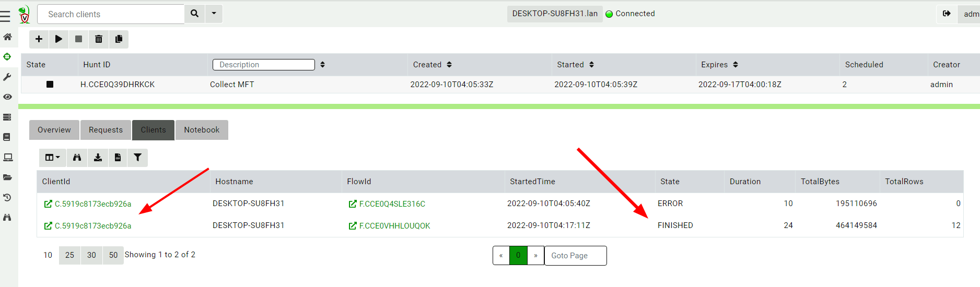Run the hunt with play button
Viewport: 980px width, 287px height.
pyautogui.click(x=59, y=39)
